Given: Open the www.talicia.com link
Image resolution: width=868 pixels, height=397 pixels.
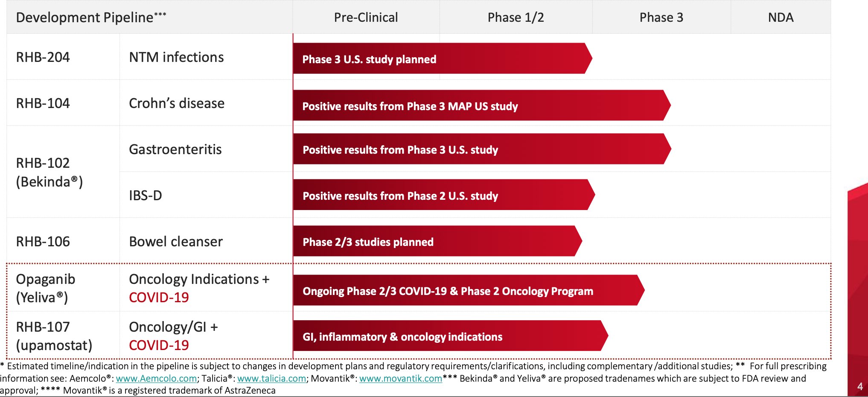Looking at the screenshot, I should coord(271,379).
